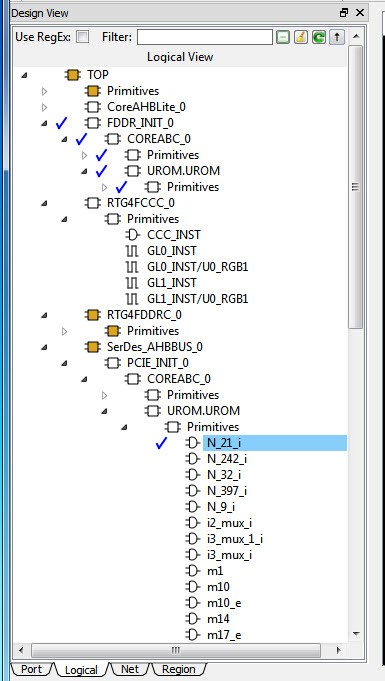
Task: Select the N_242_i tree item
Action: click(227, 459)
